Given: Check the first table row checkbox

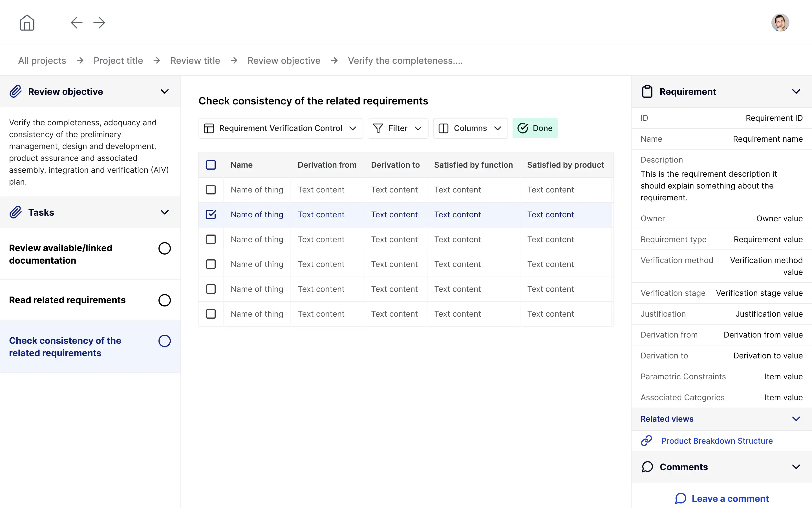Looking at the screenshot, I should pos(211,190).
